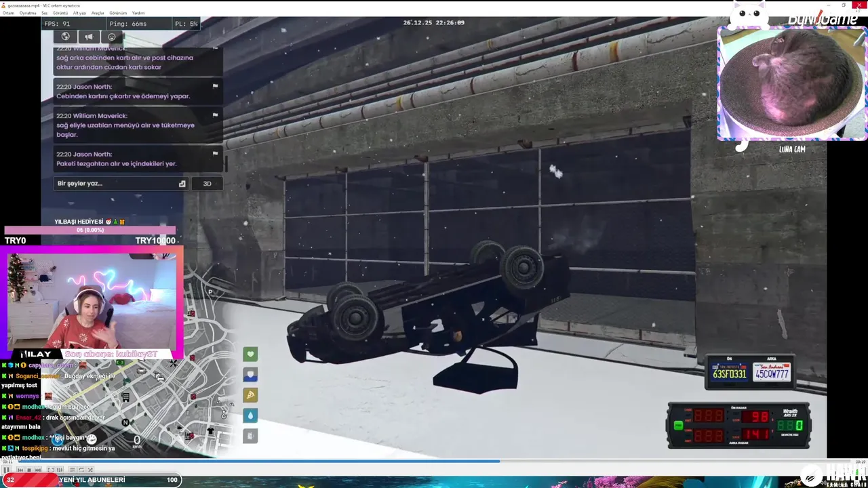Image resolution: width=868 pixels, height=488 pixels.
Task: Pause playback in VLC
Action: [x=7, y=470]
